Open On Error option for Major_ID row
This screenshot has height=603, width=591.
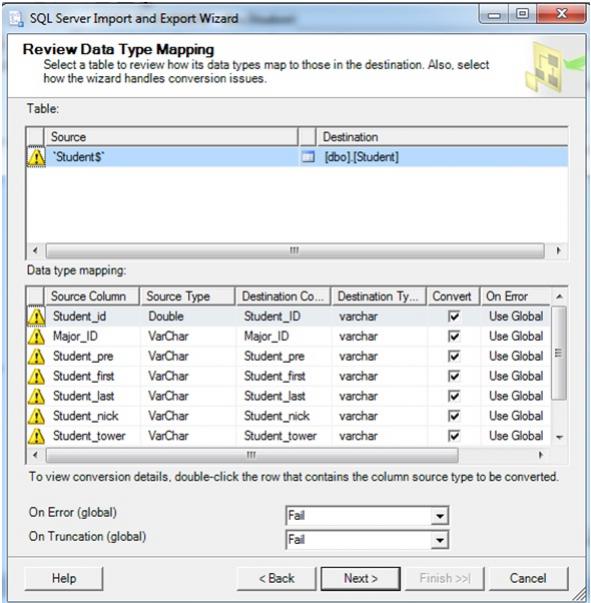coord(516,336)
